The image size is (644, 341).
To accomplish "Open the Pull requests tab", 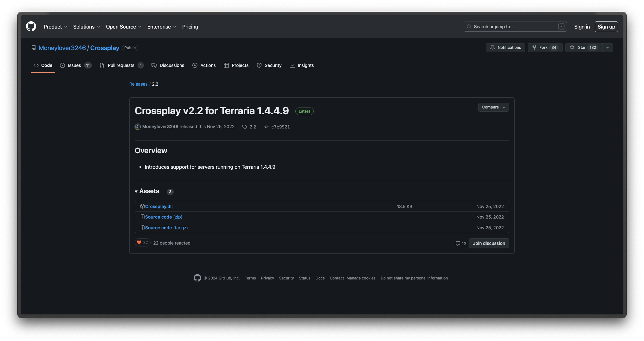I will pyautogui.click(x=122, y=65).
